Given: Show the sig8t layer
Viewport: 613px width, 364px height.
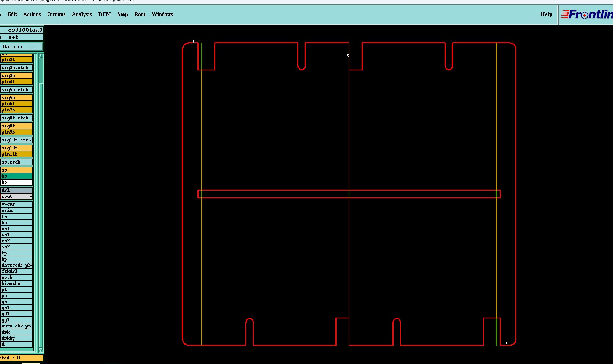Looking at the screenshot, I should tap(16, 126).
